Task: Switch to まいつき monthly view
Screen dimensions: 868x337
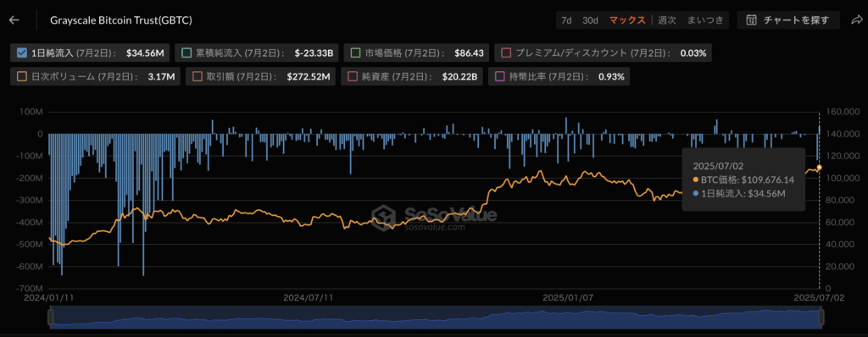Action: (704, 20)
